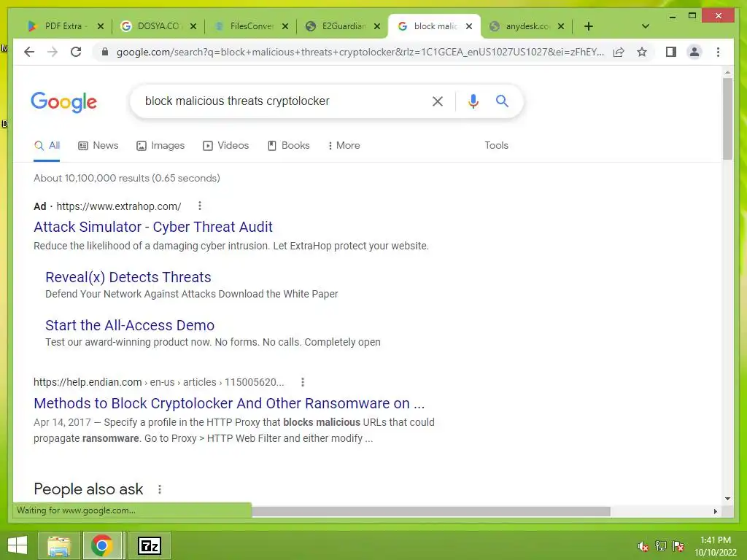The image size is (747, 560).
Task: Close the PDF Extra tab
Action: click(101, 26)
